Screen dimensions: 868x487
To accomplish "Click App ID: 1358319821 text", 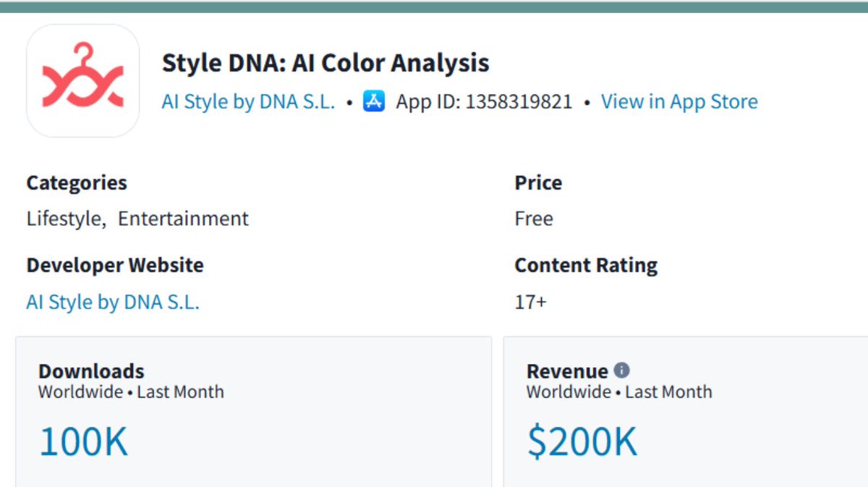I will 484,102.
